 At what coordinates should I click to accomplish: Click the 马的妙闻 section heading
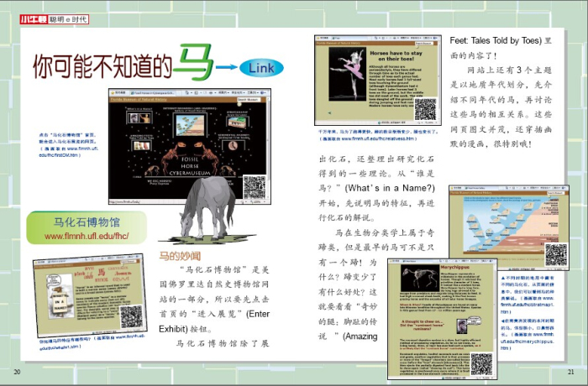(180, 254)
